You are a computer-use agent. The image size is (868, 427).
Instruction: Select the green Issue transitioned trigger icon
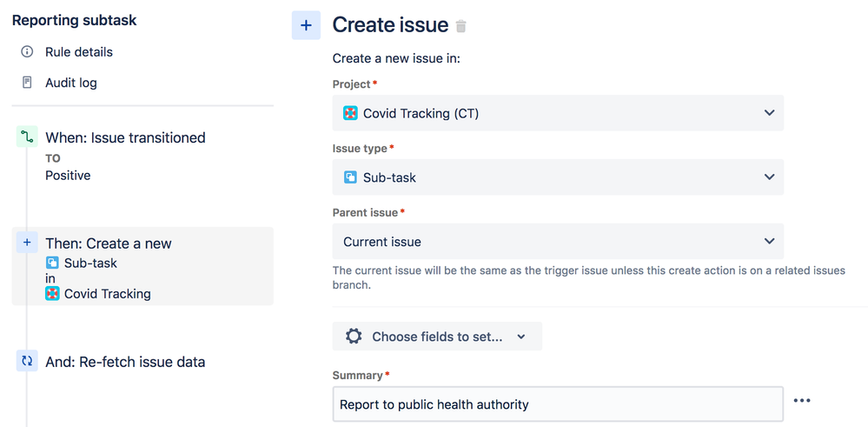(27, 137)
